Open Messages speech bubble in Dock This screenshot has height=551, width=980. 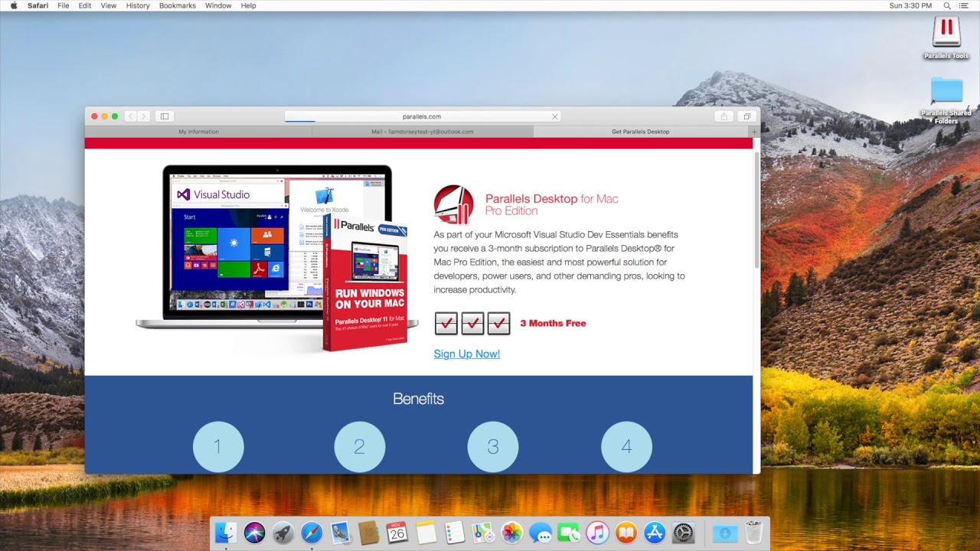(x=541, y=533)
